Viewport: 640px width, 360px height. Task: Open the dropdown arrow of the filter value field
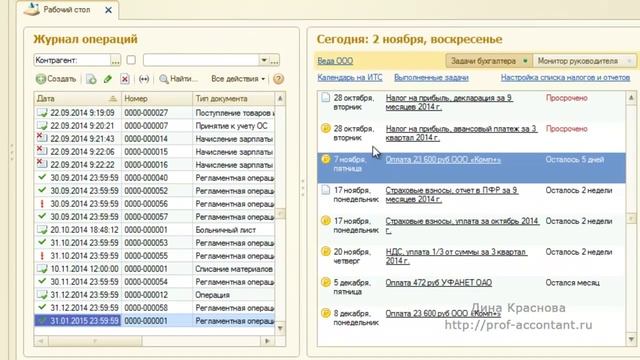(x=264, y=60)
